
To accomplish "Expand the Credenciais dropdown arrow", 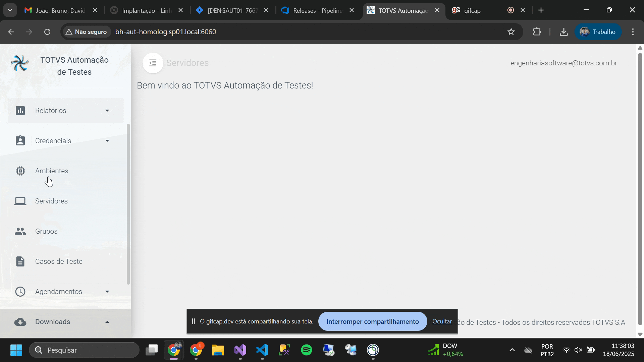I will pos(107,141).
